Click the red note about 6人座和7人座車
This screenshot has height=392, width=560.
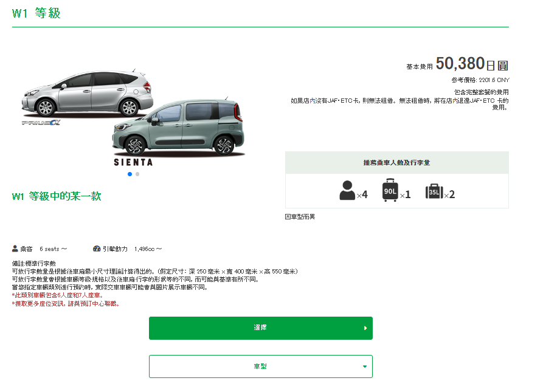coord(58,295)
